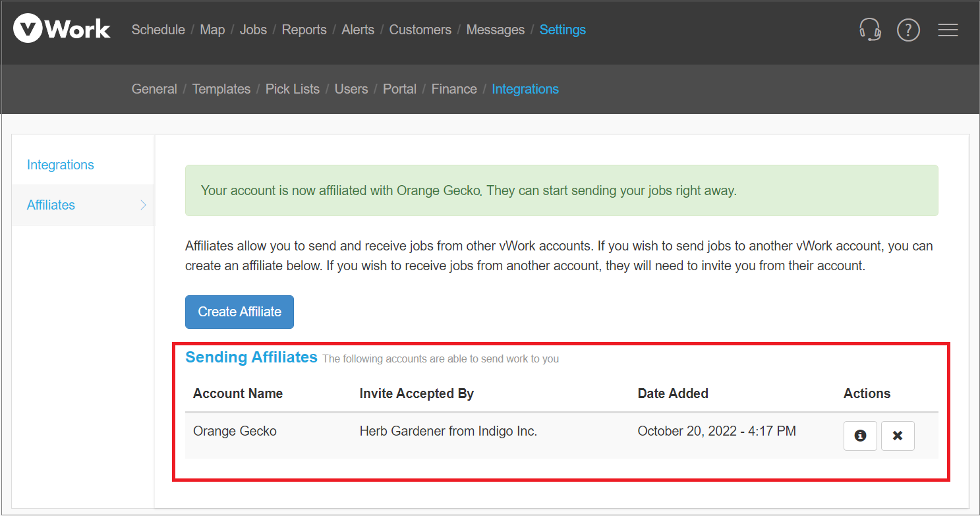This screenshot has width=980, height=516.
Task: Select Settings in top navigation
Action: 563,30
